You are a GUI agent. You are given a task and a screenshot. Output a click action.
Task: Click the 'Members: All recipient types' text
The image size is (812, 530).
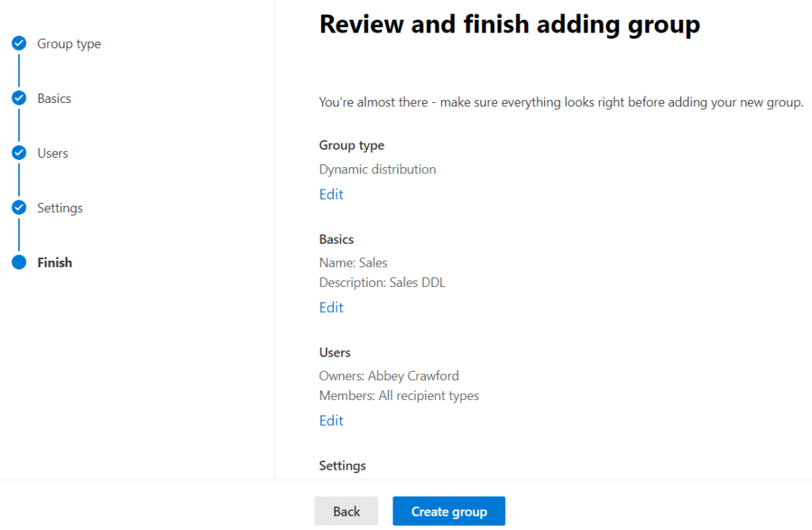pos(399,395)
